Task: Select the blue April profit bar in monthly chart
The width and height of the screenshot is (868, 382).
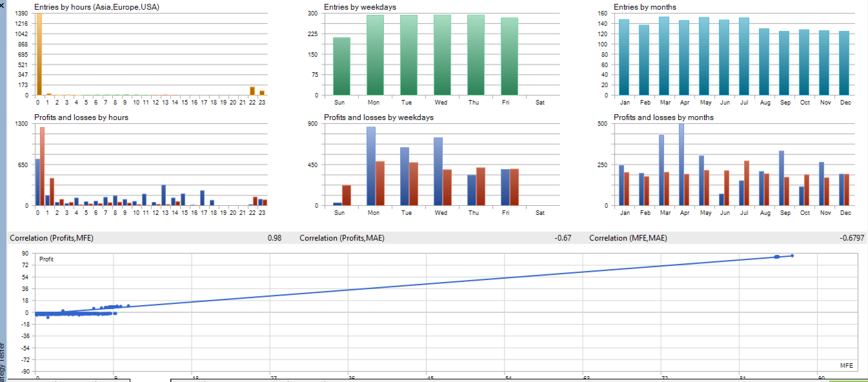Action: (681, 165)
